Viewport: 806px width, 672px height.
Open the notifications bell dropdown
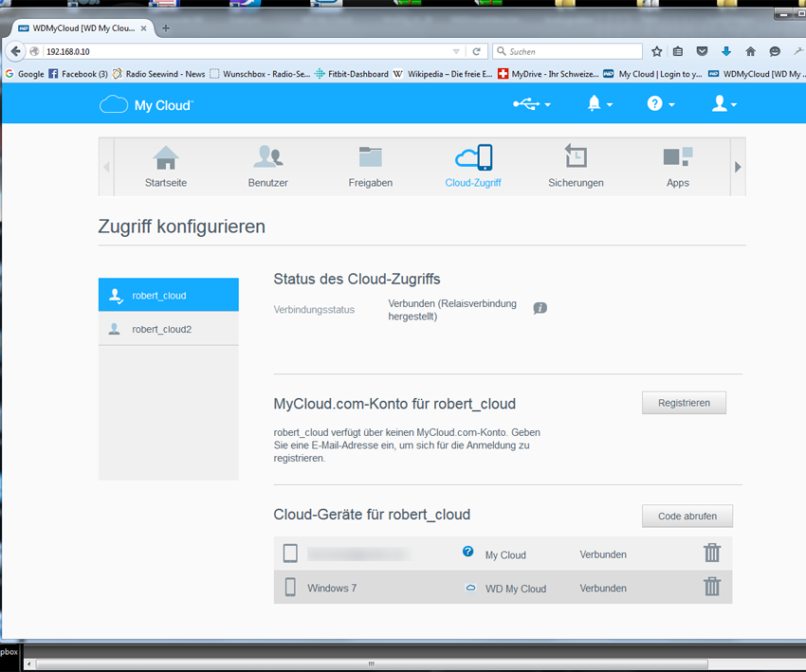click(599, 103)
